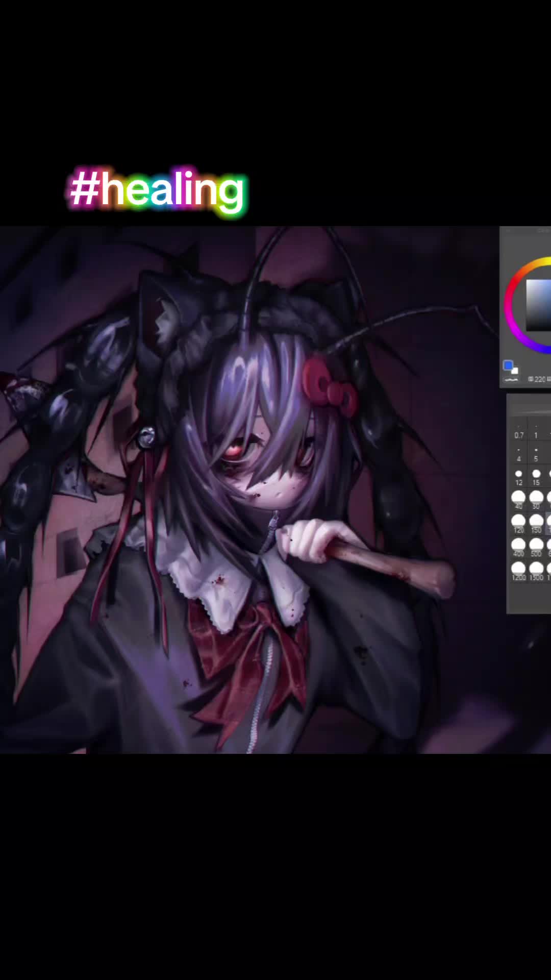The height and width of the screenshot is (980, 551).
Task: Switch brush size to 120
Action: coord(519,524)
